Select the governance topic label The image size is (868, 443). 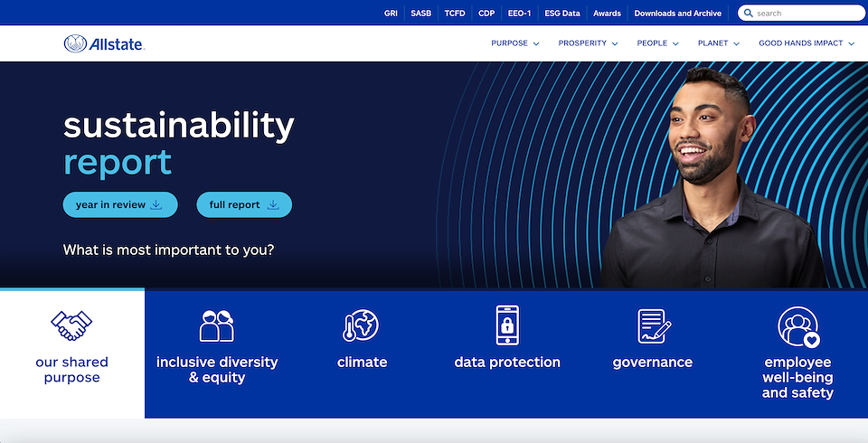pyautogui.click(x=653, y=363)
